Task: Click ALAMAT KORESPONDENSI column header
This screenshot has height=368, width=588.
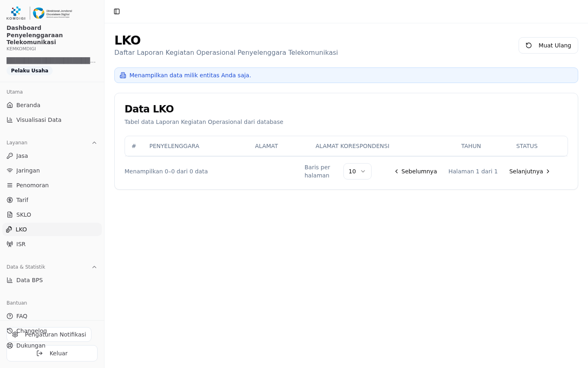Action: [x=352, y=146]
